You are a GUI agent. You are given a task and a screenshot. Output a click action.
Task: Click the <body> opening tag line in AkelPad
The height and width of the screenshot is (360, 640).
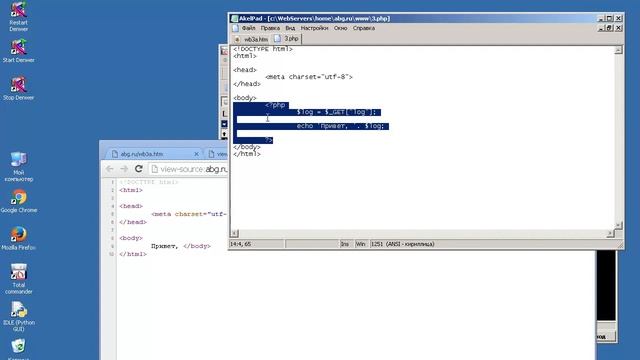[244, 98]
